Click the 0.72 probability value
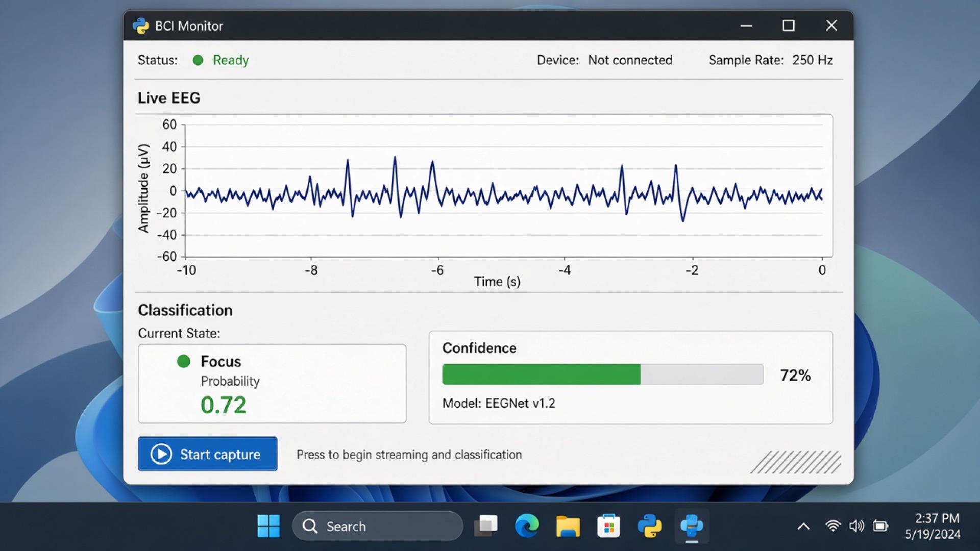The width and height of the screenshot is (980, 551). (x=224, y=405)
